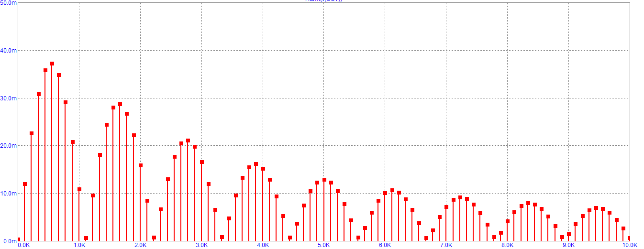644x249 pixels.
Task: Click the 30.0m y-axis label
Action: [x=9, y=98]
